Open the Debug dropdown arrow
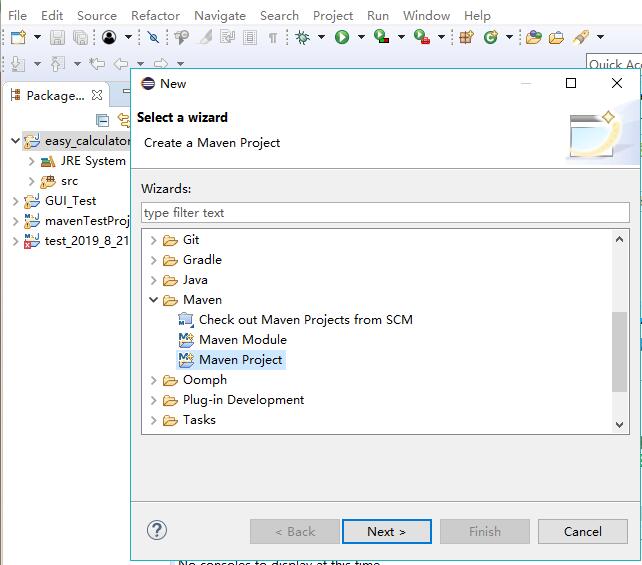The image size is (642, 565). coord(321,37)
